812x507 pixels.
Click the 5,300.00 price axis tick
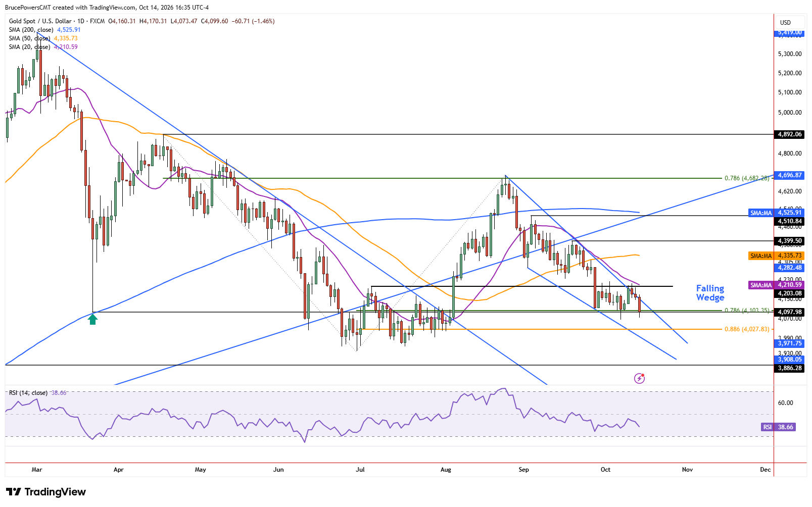pos(790,54)
